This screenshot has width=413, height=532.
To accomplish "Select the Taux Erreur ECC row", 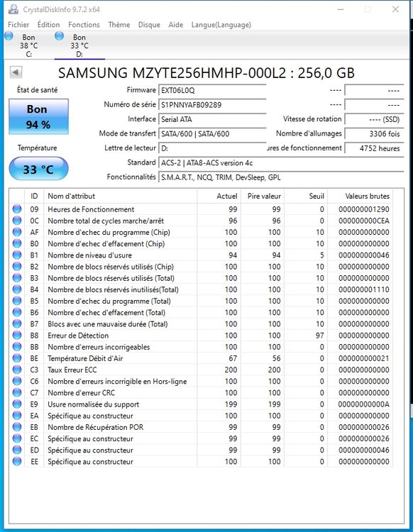I will [201, 370].
